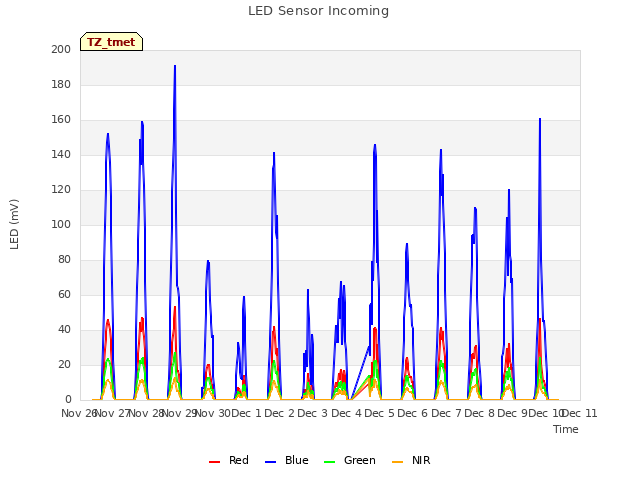Image resolution: width=640 pixels, height=480 pixels.
Task: Click the 100 y-axis tick label
Action: coord(61,224)
